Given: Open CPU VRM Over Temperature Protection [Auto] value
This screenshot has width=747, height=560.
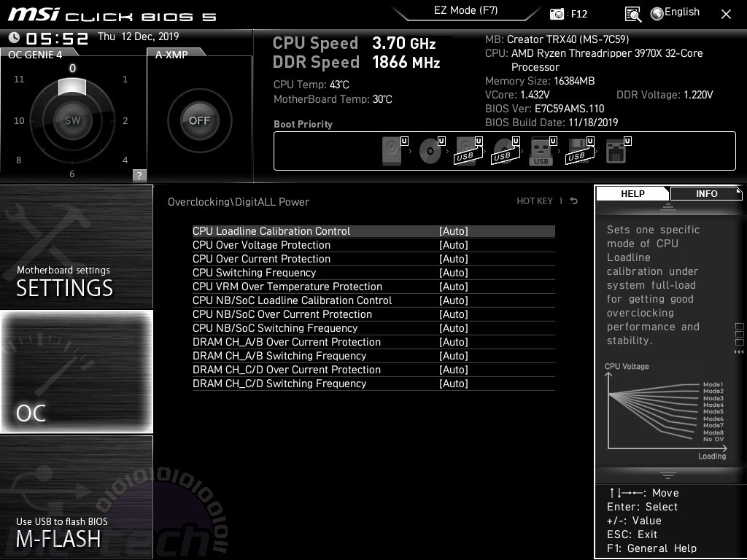Looking at the screenshot, I should point(454,287).
